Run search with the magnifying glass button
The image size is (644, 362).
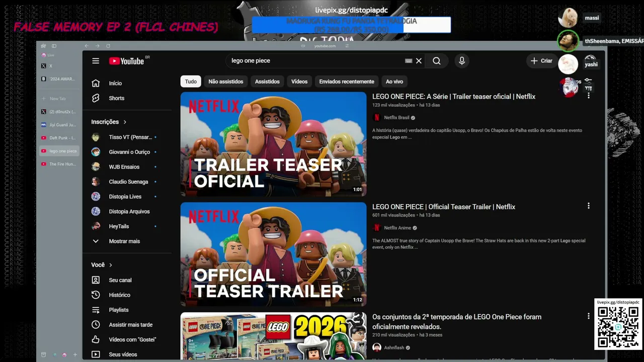pos(437,61)
